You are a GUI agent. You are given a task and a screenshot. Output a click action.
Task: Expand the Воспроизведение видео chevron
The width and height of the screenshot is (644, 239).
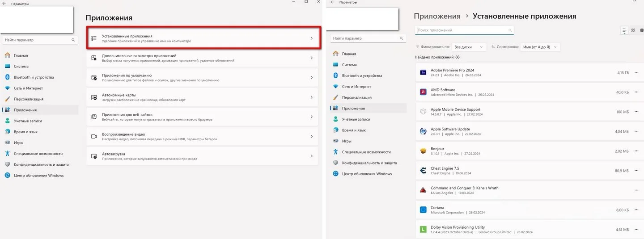(x=312, y=136)
